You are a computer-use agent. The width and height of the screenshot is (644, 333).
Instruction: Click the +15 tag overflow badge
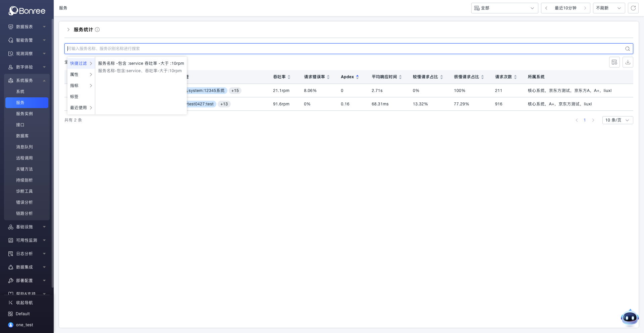pyautogui.click(x=235, y=91)
